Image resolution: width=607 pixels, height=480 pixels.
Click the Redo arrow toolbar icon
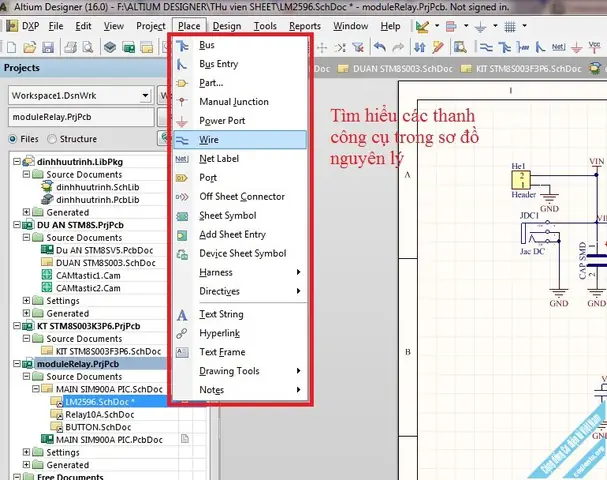click(x=398, y=47)
